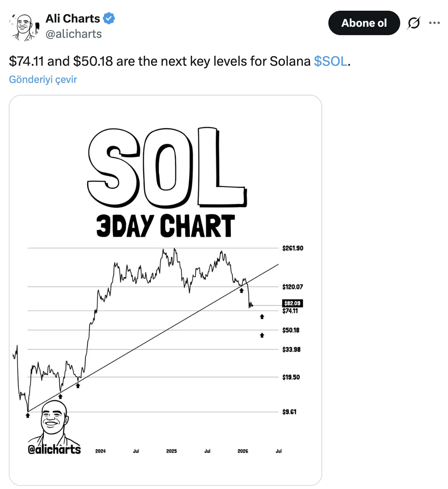Click the $261.90 price level label

[293, 248]
